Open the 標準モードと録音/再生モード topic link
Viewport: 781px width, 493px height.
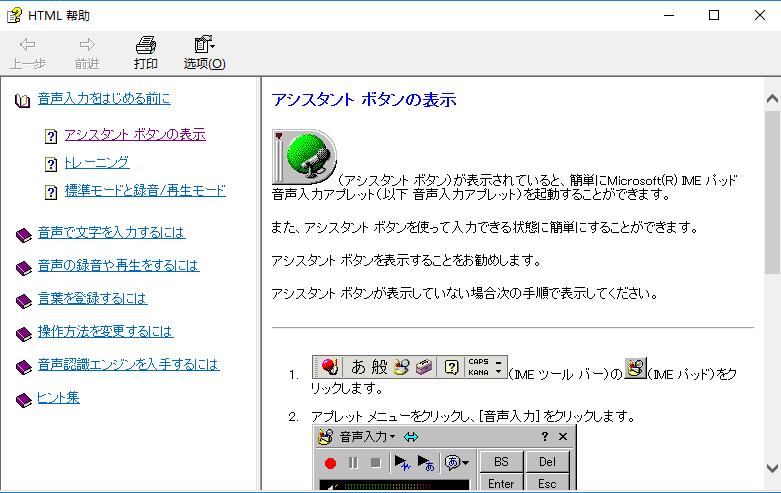click(145, 190)
